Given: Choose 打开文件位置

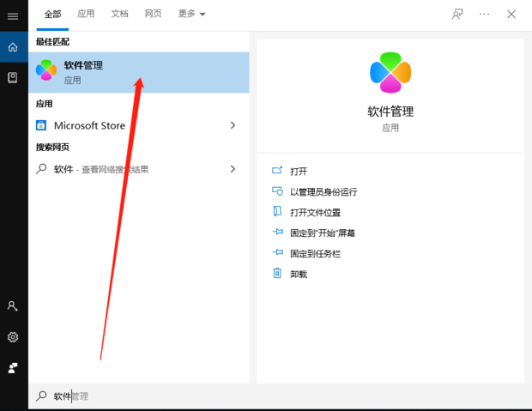Looking at the screenshot, I should pyautogui.click(x=315, y=213).
